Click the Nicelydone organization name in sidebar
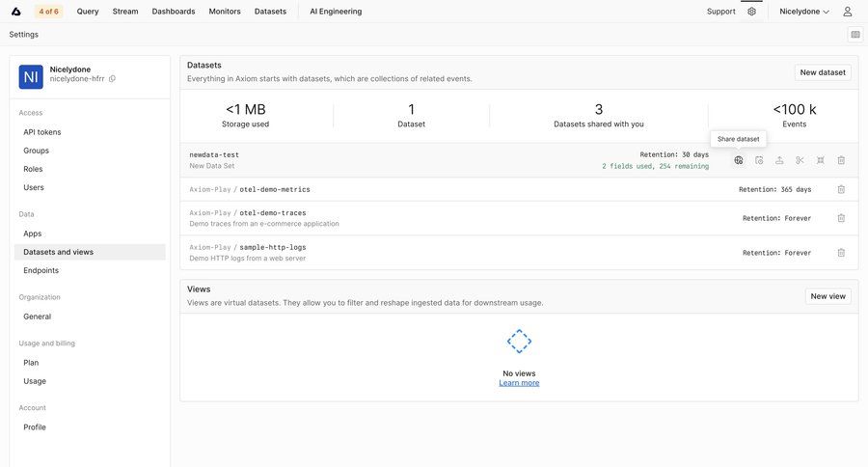This screenshot has height=467, width=868. coord(70,69)
